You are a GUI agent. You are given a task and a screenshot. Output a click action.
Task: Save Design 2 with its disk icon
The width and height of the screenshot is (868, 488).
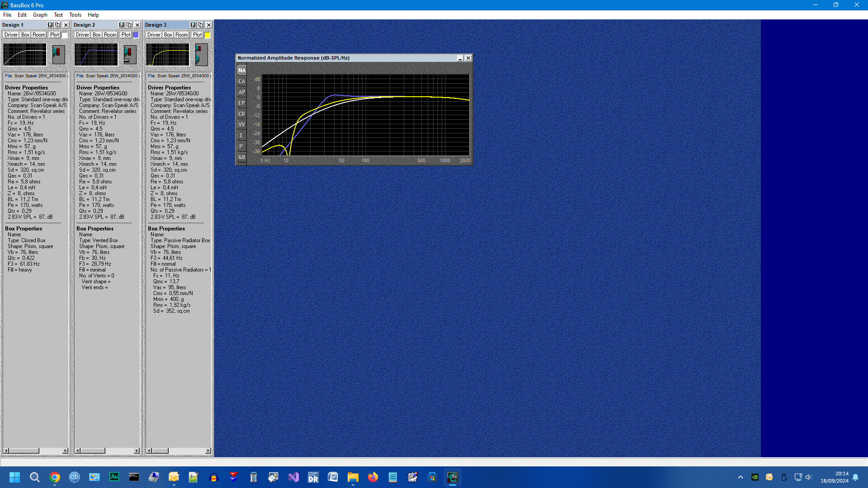[x=122, y=25]
